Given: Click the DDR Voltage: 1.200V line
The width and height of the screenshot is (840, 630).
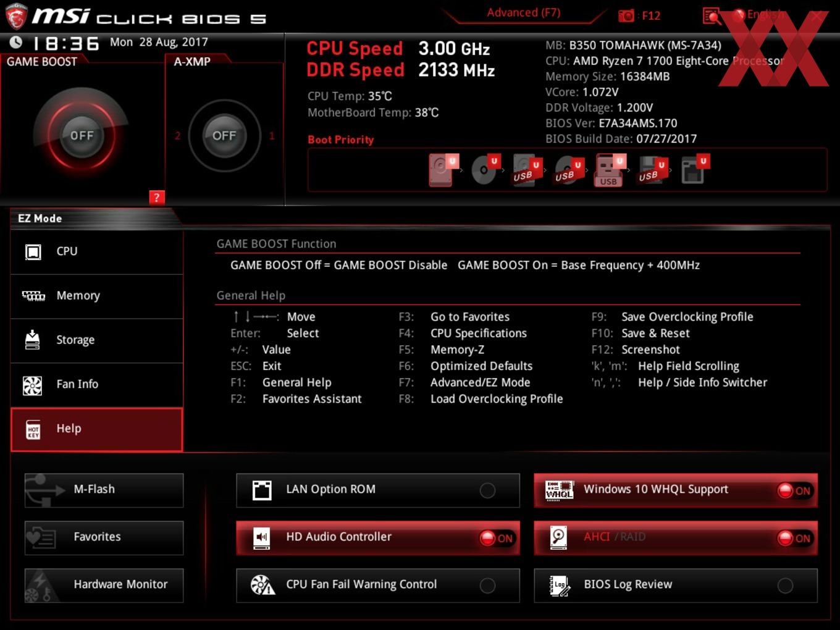Looking at the screenshot, I should click(599, 107).
